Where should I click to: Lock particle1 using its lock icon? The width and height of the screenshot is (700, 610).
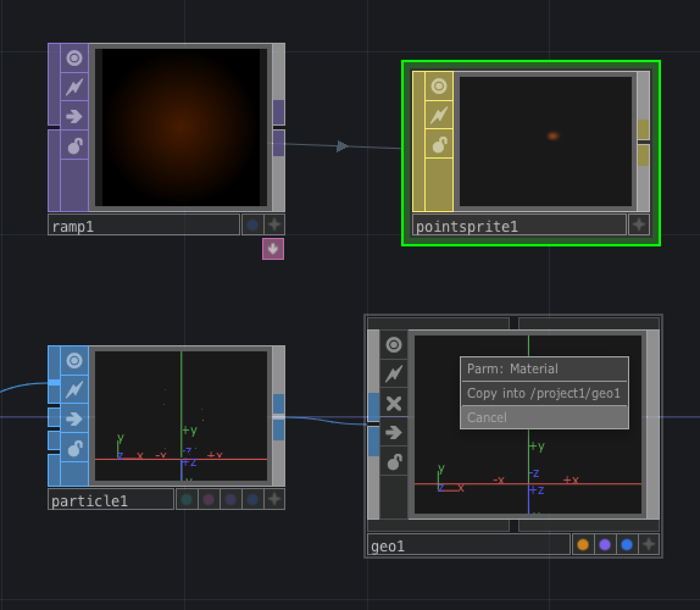click(x=74, y=448)
